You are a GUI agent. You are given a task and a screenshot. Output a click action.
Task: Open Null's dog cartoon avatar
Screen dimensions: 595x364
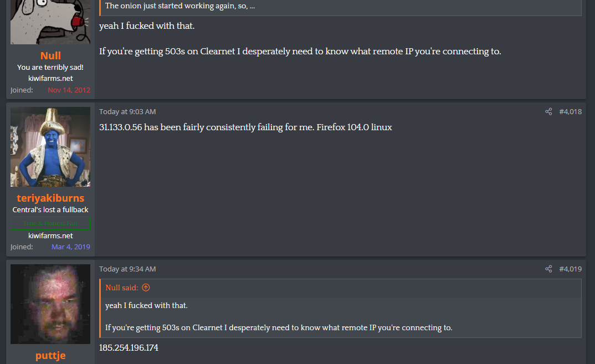50,21
